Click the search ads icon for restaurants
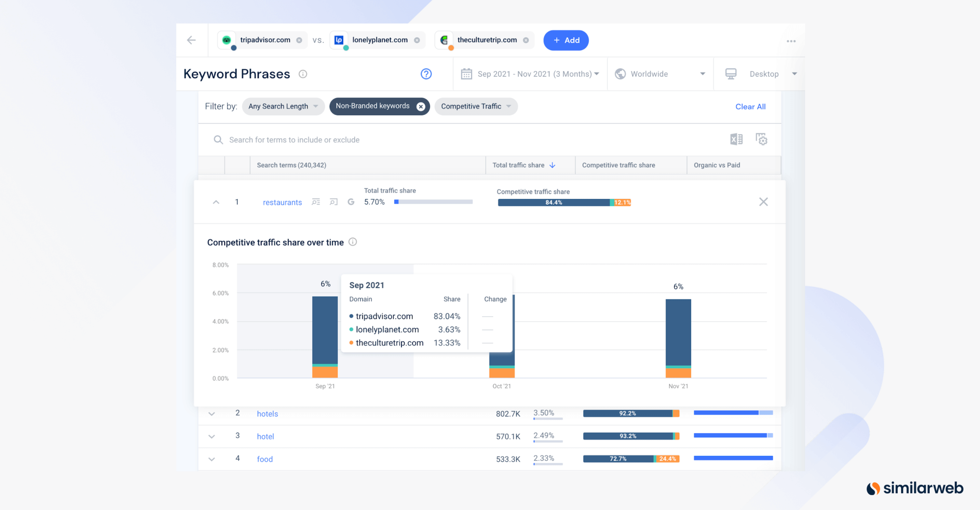Image resolution: width=980 pixels, height=510 pixels. click(334, 202)
